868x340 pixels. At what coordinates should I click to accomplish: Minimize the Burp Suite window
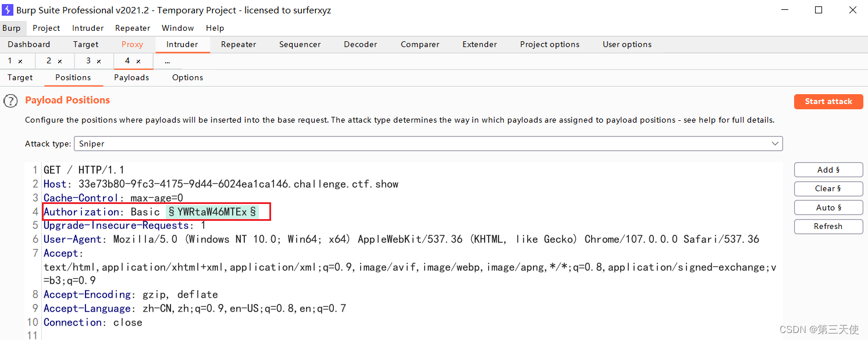coord(784,10)
